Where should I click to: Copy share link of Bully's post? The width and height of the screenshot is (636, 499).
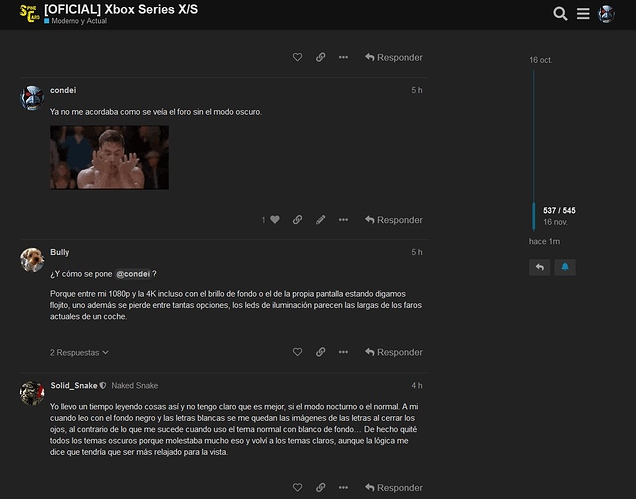pyautogui.click(x=320, y=352)
